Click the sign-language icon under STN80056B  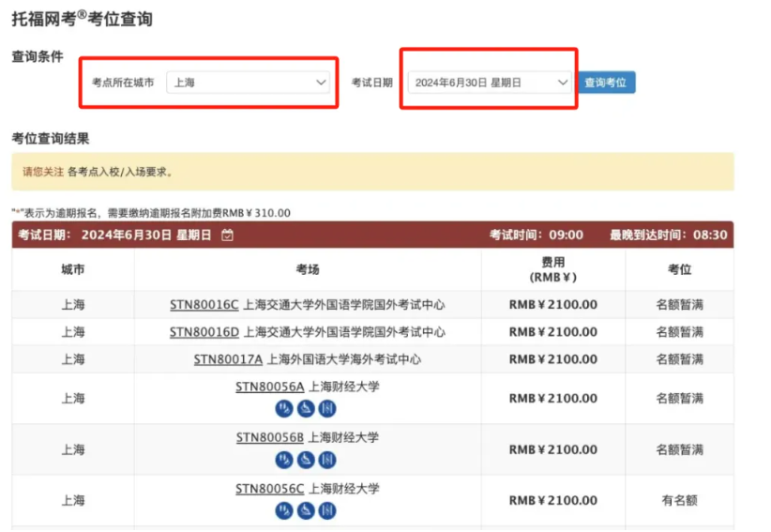(x=283, y=460)
